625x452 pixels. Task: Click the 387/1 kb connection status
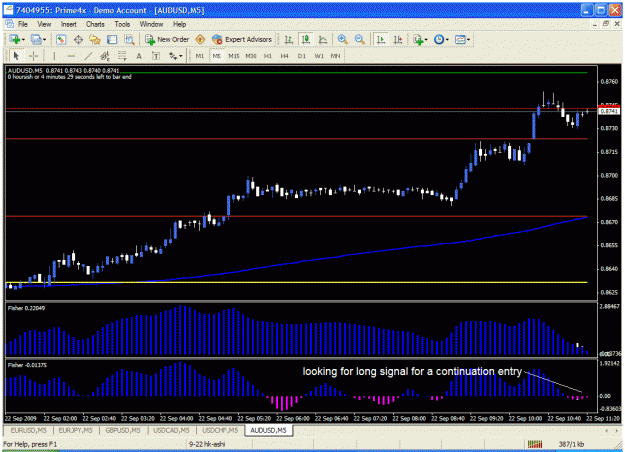[x=571, y=444]
